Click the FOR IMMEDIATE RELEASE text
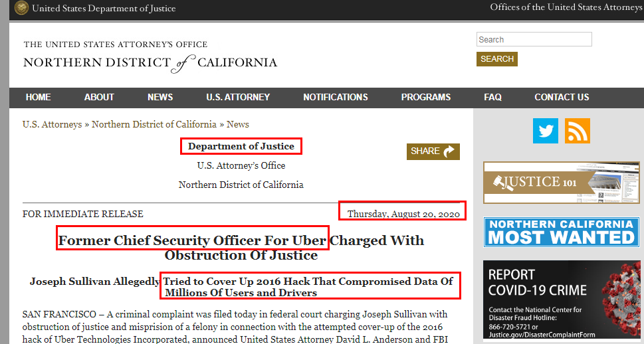 (82, 214)
